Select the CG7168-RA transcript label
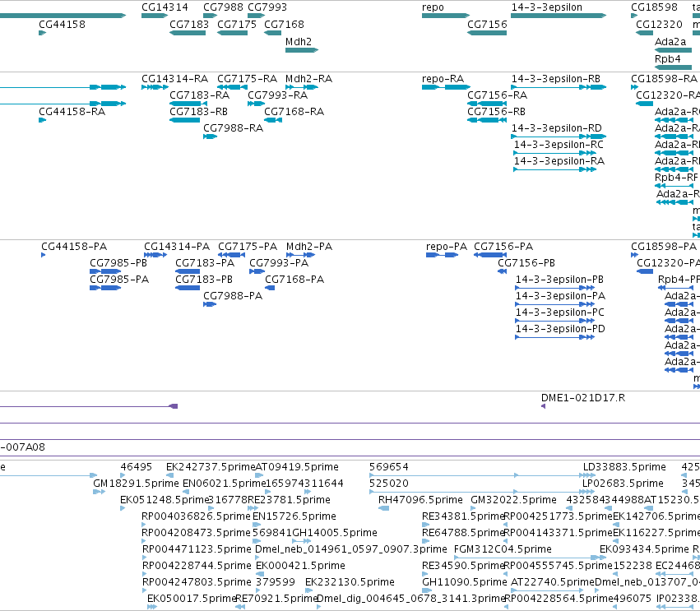Image resolution: width=700 pixels, height=611 pixels. pos(294,112)
